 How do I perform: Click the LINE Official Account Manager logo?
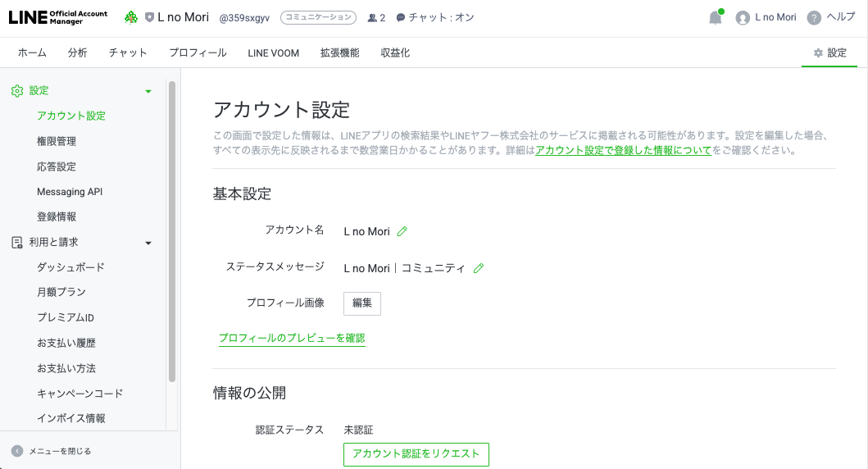57,17
